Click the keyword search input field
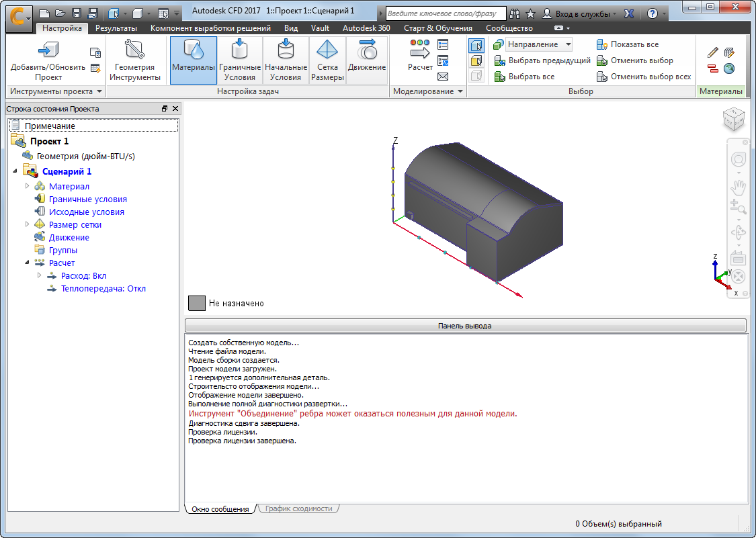 pos(446,13)
